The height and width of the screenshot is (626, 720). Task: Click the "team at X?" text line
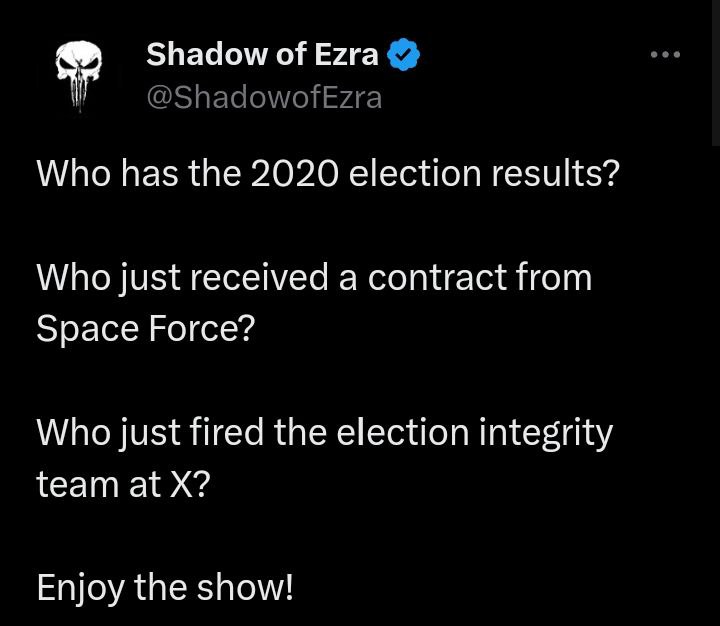pyautogui.click(x=124, y=485)
